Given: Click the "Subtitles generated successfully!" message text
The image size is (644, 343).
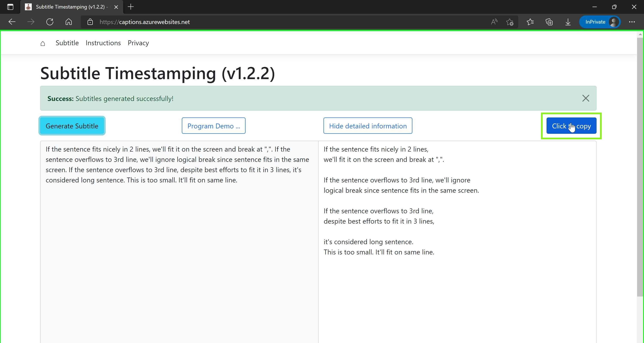Looking at the screenshot, I should click(x=125, y=99).
